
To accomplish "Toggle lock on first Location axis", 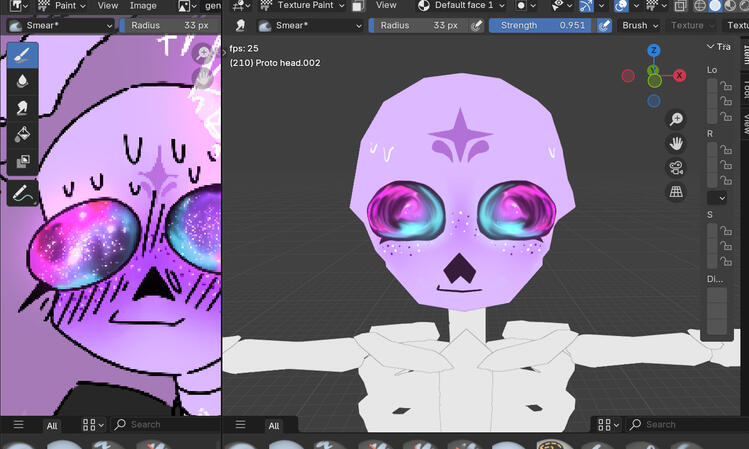I will 726,86.
